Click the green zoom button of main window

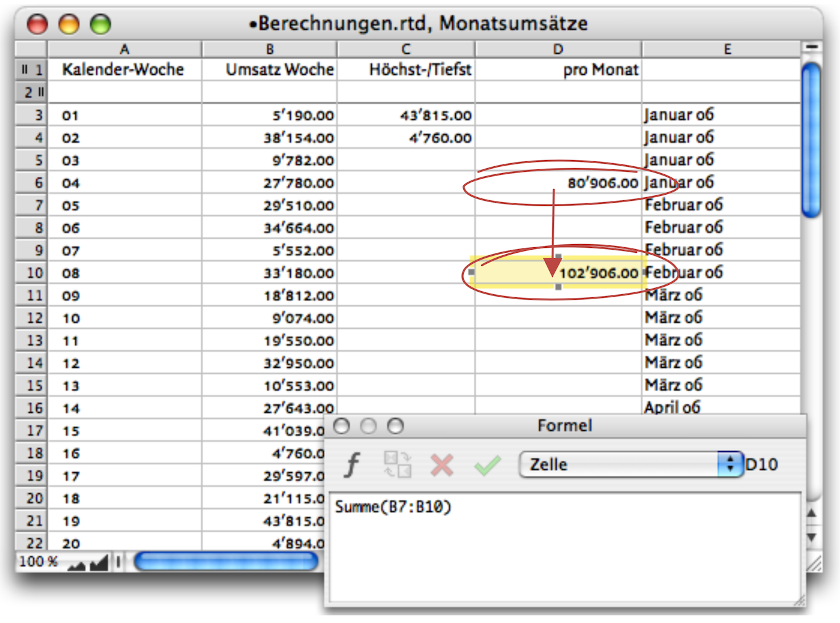[x=101, y=24]
